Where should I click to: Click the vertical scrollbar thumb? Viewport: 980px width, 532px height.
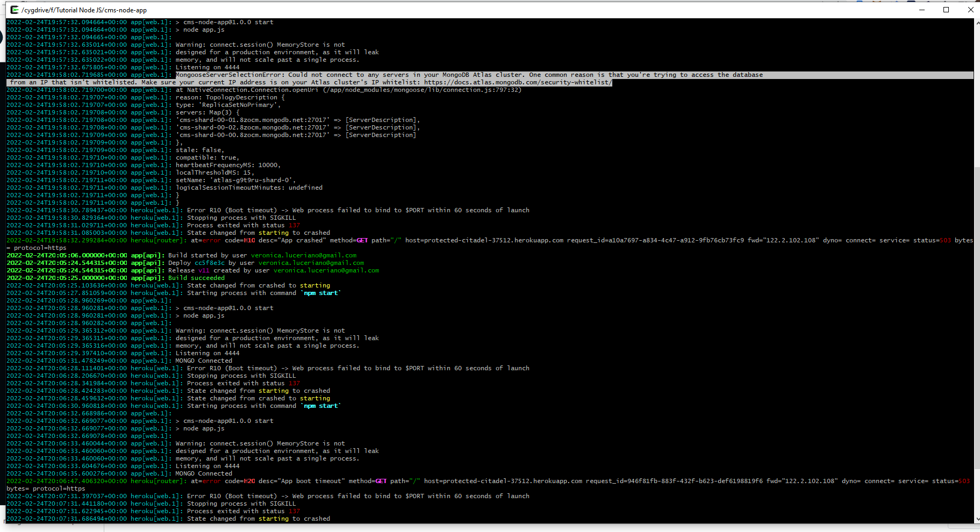[977, 317]
